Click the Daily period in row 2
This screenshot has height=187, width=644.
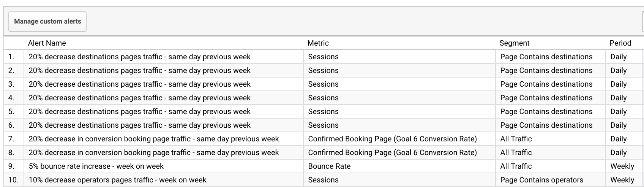pos(618,71)
